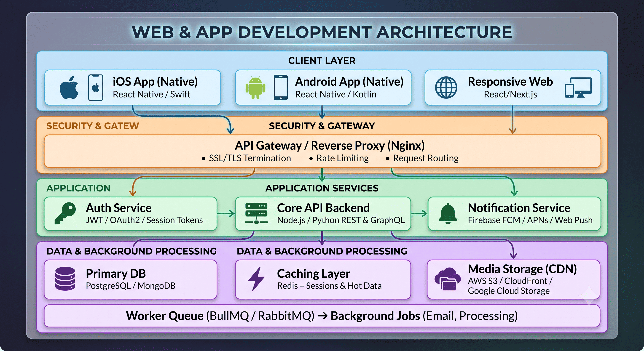The height and width of the screenshot is (351, 644).
Task: Click the Request Routing bullet
Action: [x=422, y=158]
